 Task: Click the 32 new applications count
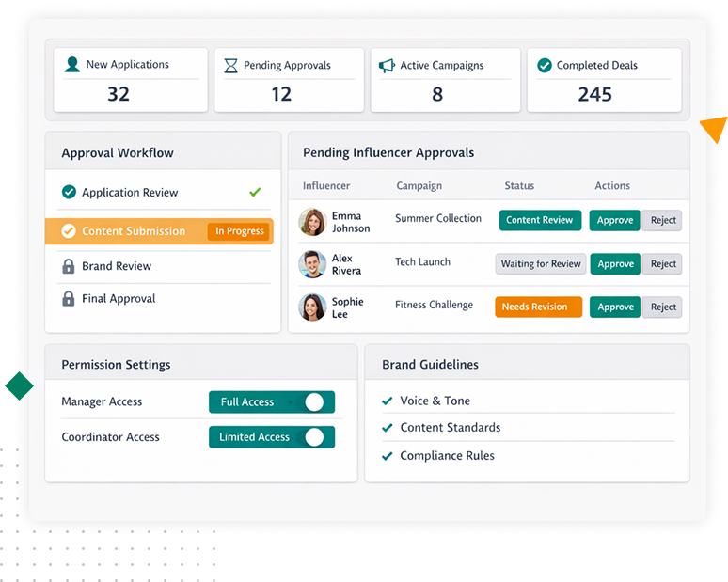pos(119,94)
